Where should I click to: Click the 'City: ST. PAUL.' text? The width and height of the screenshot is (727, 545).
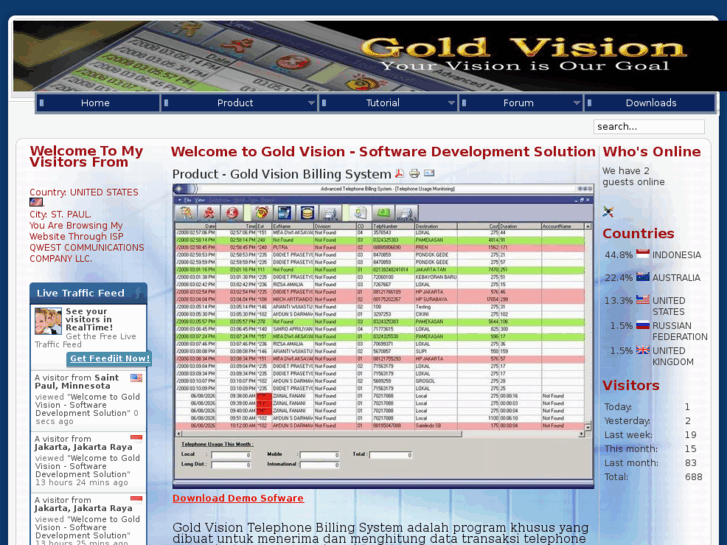tap(60, 214)
